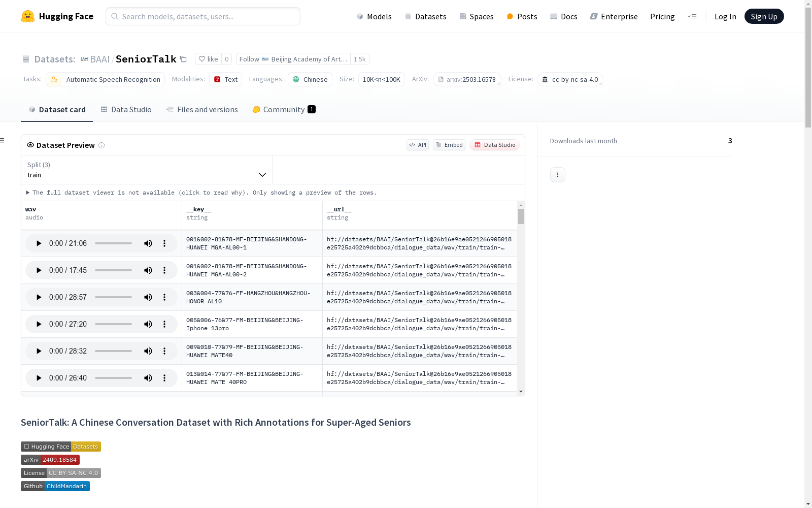
Task: Seek within the 21:06 audio progress bar
Action: (x=113, y=243)
